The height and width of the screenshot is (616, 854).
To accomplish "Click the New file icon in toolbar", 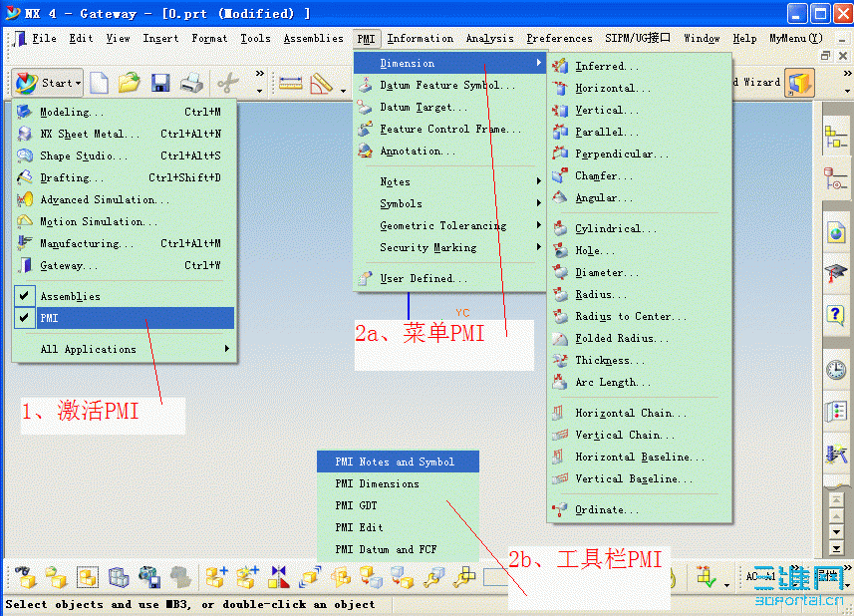I will 99,84.
